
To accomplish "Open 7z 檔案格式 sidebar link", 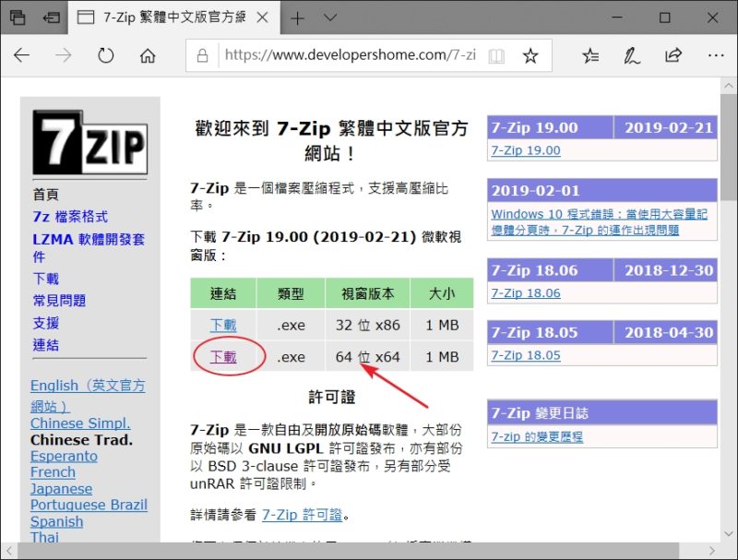I will 70,217.
